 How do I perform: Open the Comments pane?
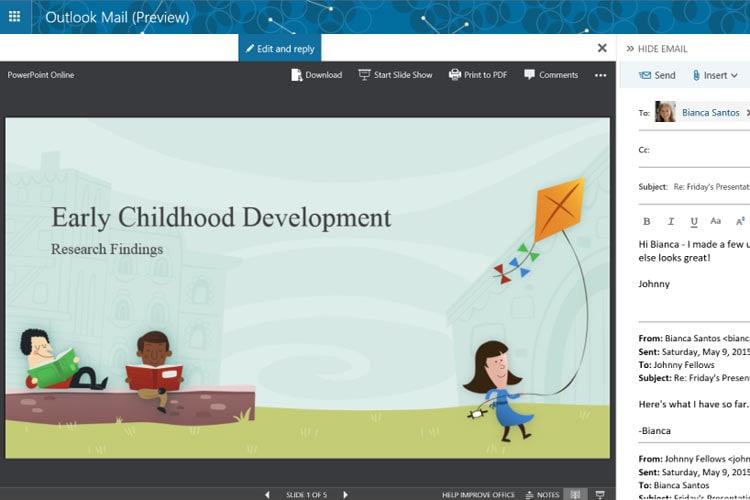coord(551,75)
